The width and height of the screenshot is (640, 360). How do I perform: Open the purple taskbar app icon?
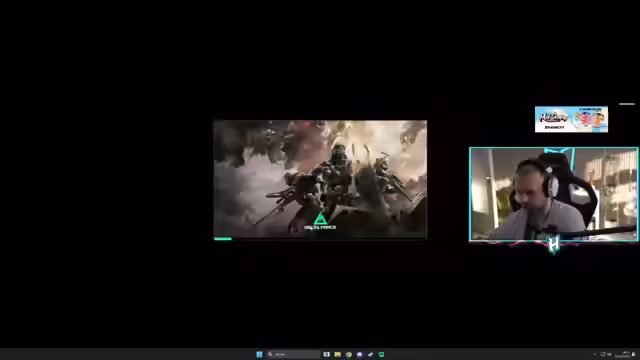[359, 354]
